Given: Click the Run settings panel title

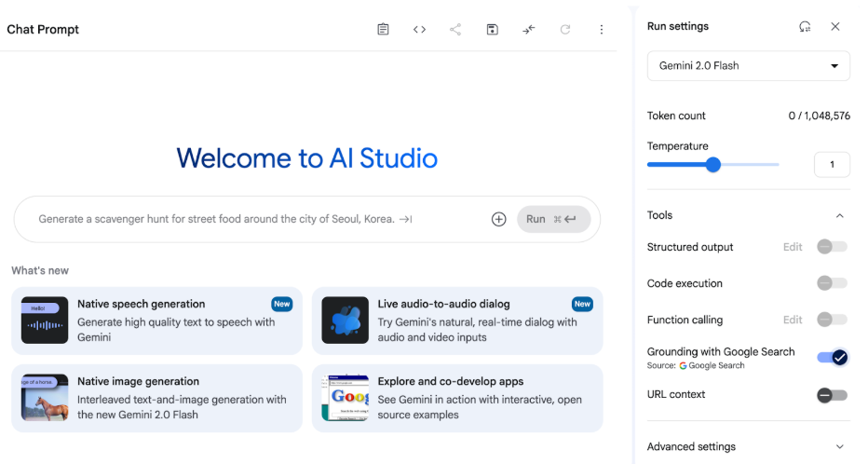Looking at the screenshot, I should pyautogui.click(x=678, y=27).
